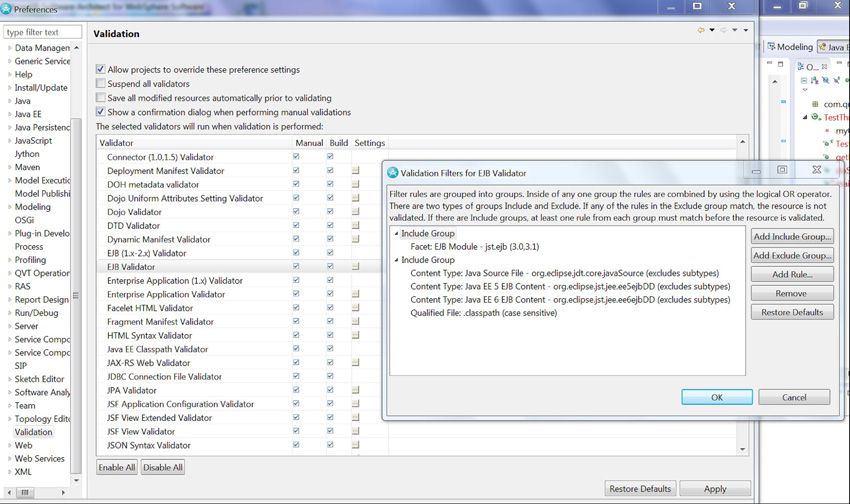Open settings icon for Deployment Manifest Validator

[356, 171]
